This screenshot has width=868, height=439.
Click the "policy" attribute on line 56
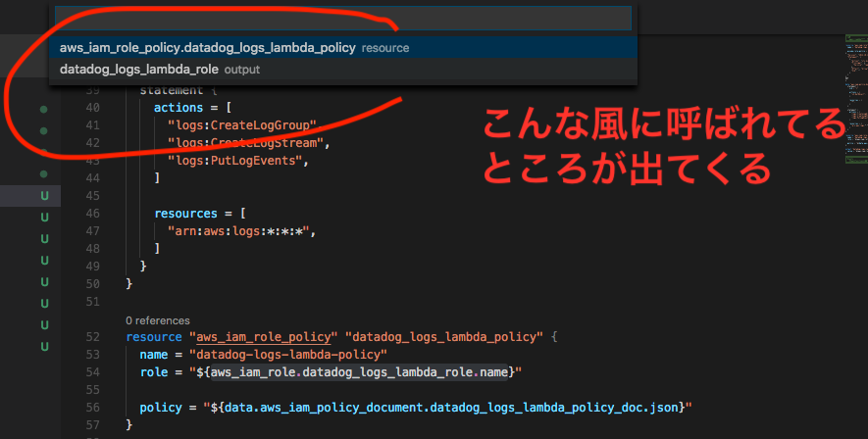tap(161, 408)
